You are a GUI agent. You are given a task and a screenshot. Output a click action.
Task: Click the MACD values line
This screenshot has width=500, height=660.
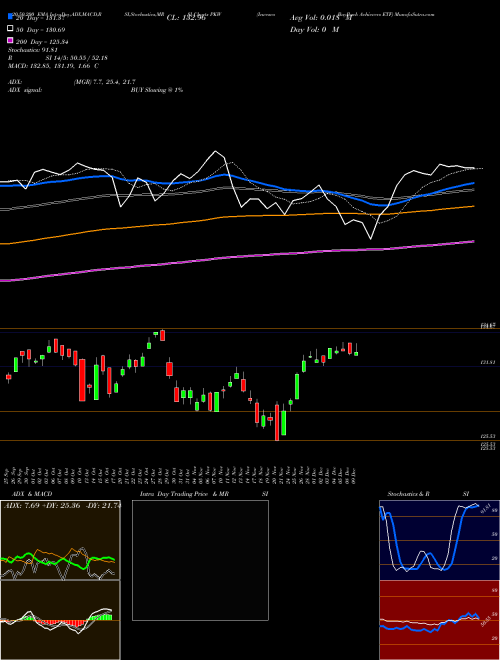pos(53,66)
